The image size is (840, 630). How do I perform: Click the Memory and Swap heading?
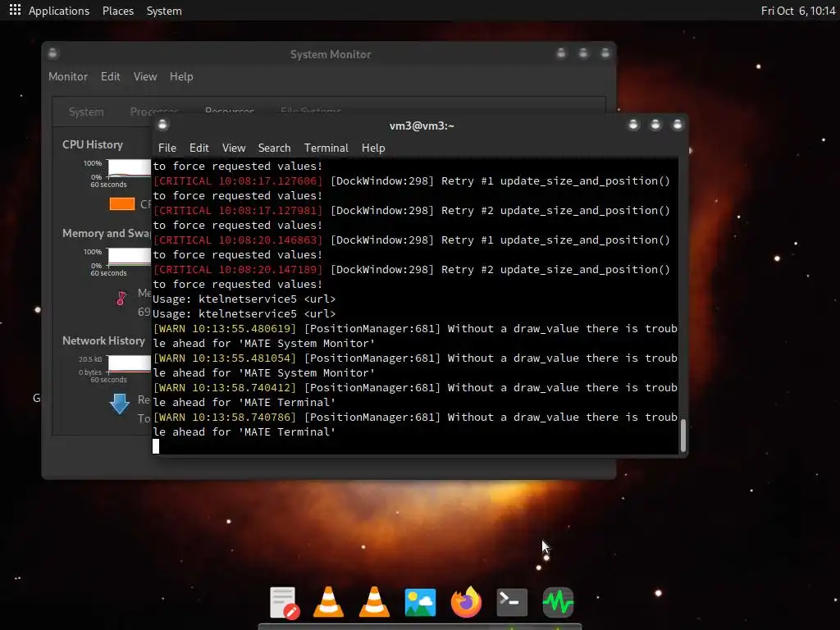pyautogui.click(x=107, y=233)
